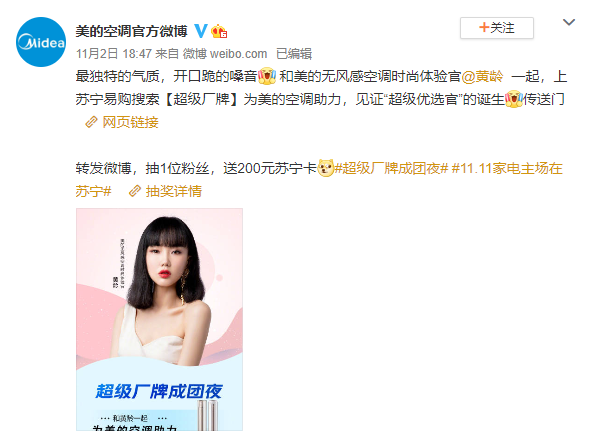Click the doge emoji after 苏宁卡
The image size is (589, 439).
pyautogui.click(x=326, y=168)
